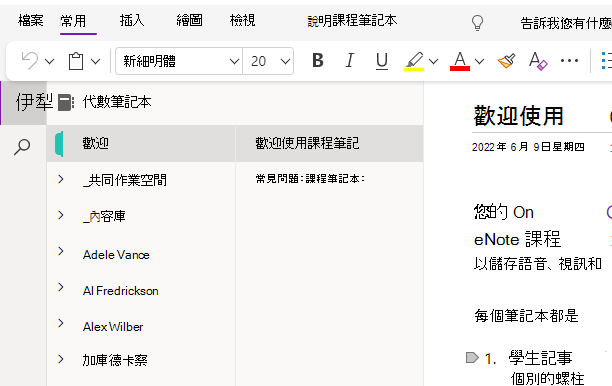
Task: Expand the _共同作業空間 section group
Action: click(x=61, y=179)
